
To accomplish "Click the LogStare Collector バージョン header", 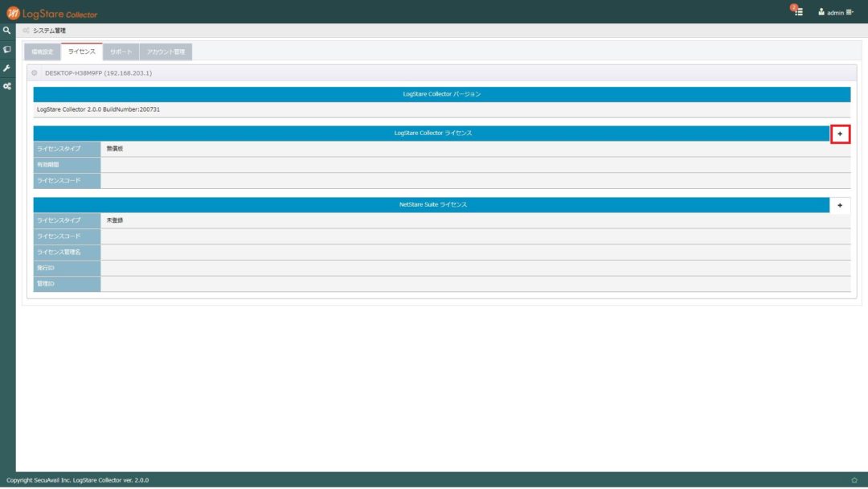I will [x=442, y=94].
